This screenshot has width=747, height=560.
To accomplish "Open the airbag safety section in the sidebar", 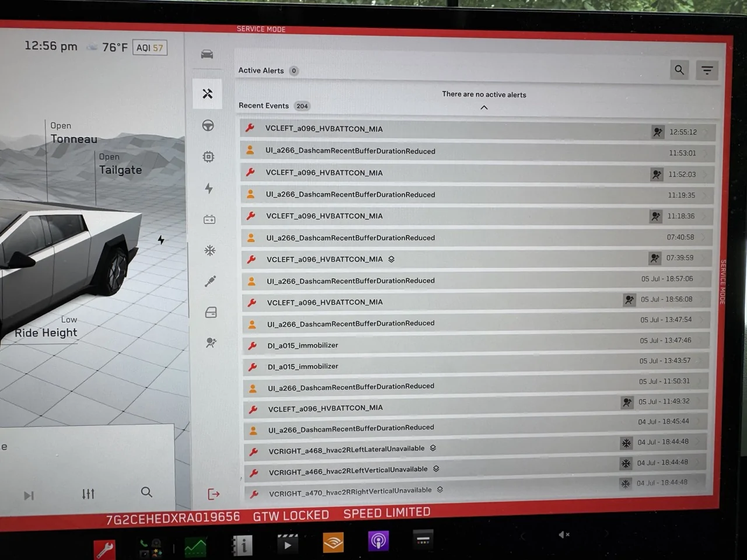I will [211, 343].
